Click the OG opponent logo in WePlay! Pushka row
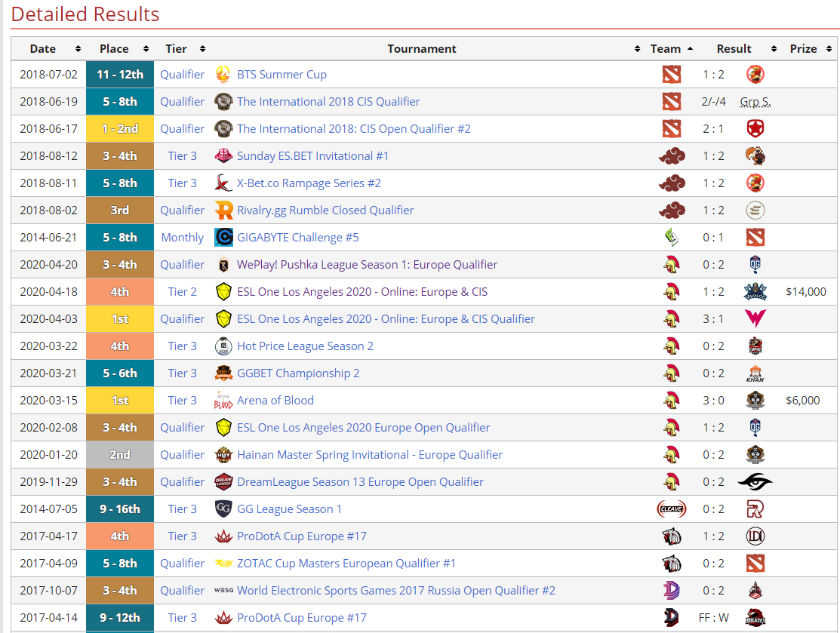The height and width of the screenshot is (633, 840). [755, 265]
